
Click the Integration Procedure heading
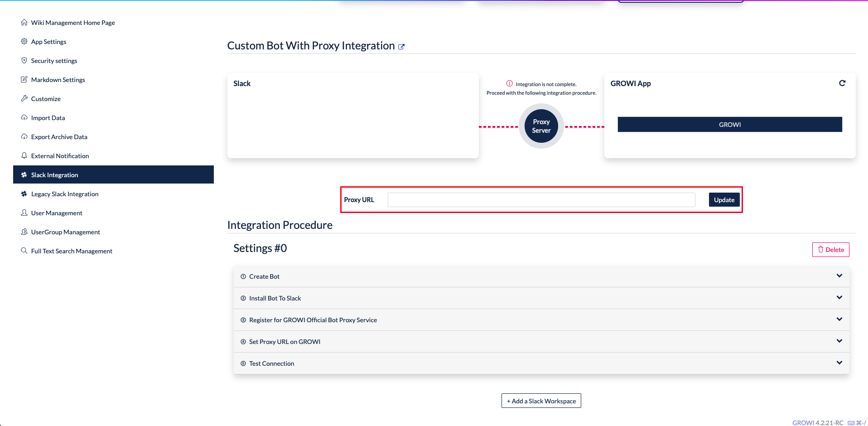point(280,225)
